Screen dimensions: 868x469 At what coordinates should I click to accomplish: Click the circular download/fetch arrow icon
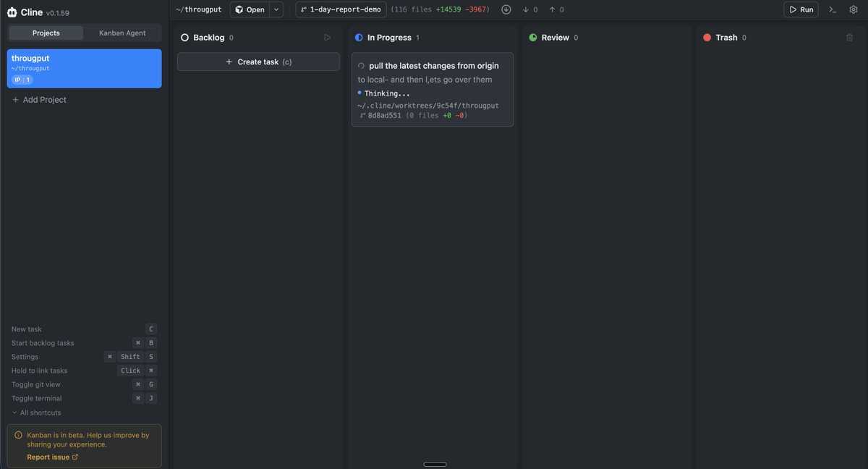506,9
